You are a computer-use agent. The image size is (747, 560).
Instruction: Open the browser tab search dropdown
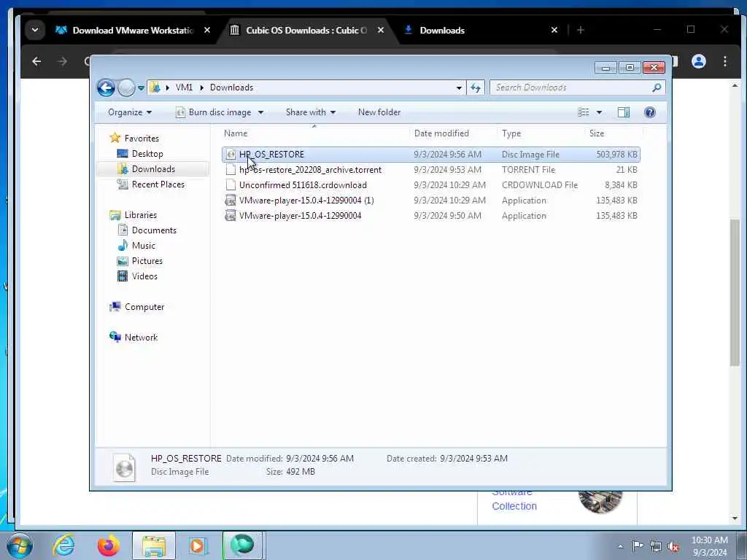35,30
